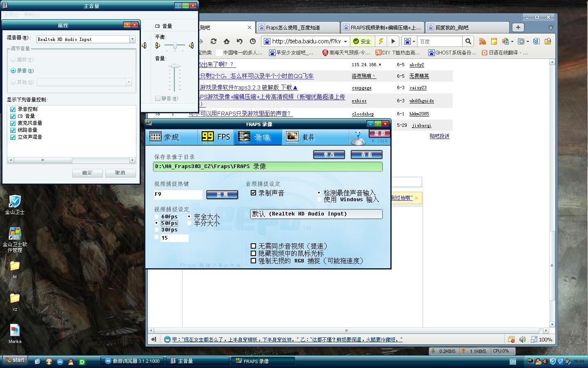
Task: Click the undo closed tab icon
Action: 240,41
